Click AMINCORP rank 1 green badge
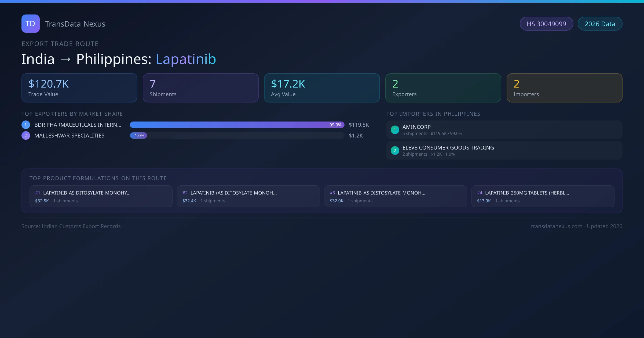 coord(395,130)
